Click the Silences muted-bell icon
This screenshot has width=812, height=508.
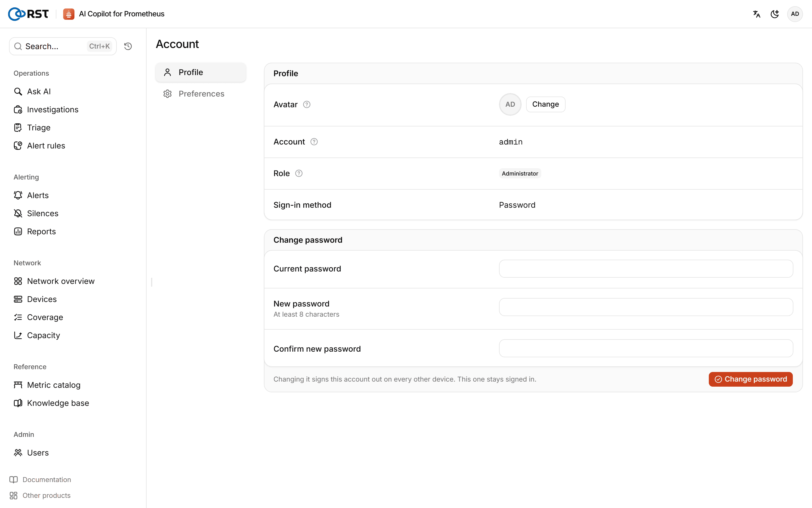click(x=18, y=213)
